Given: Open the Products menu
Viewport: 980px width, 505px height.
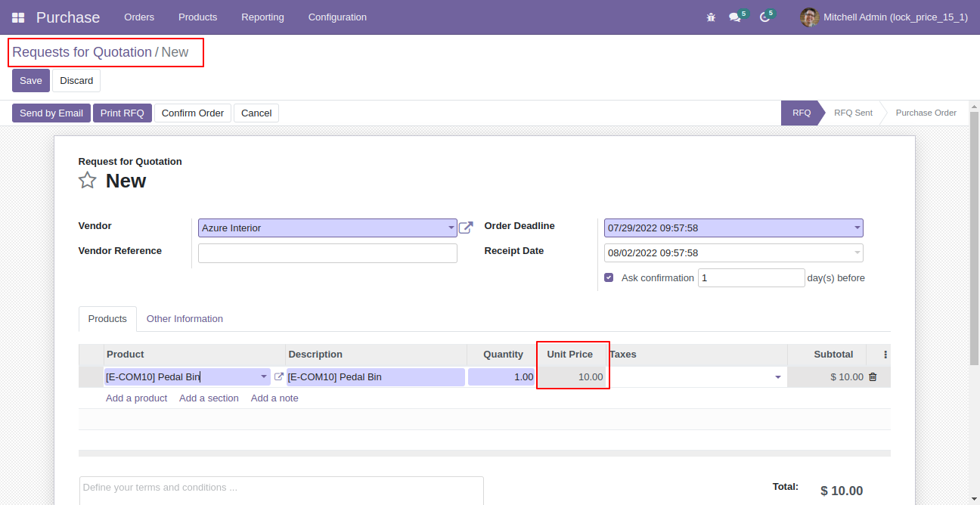Looking at the screenshot, I should (x=198, y=17).
